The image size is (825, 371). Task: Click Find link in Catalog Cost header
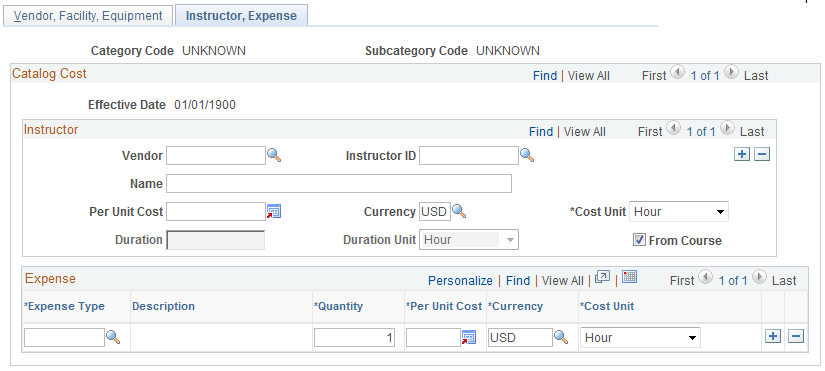click(545, 76)
